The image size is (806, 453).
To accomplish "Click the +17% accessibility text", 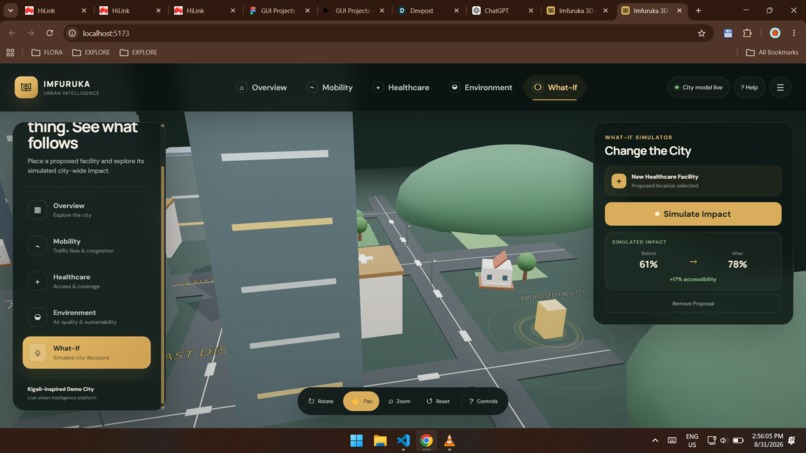I will coord(693,279).
